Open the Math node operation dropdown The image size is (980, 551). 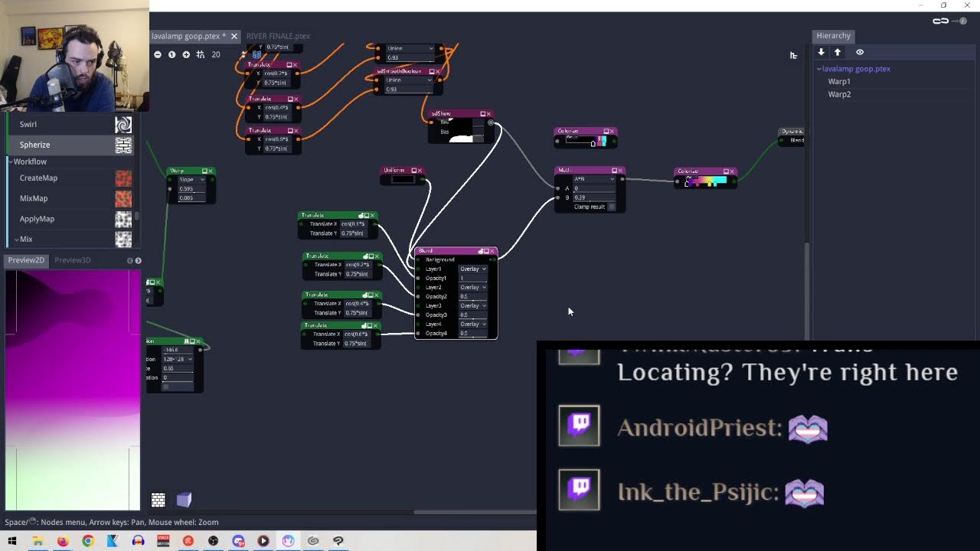point(595,179)
